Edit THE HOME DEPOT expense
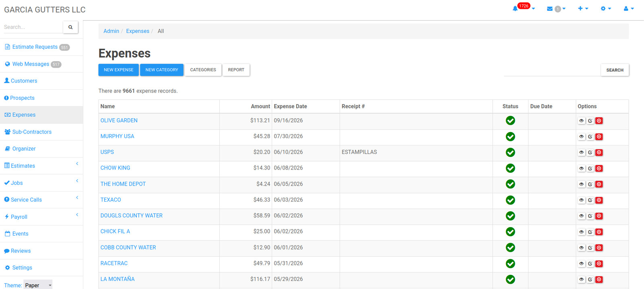 tap(590, 184)
